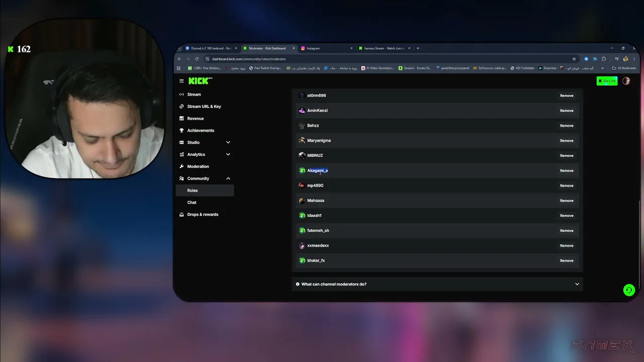Click the link icon beside Stream URL & Key
Viewport: 644px width, 362px height.
point(182,107)
